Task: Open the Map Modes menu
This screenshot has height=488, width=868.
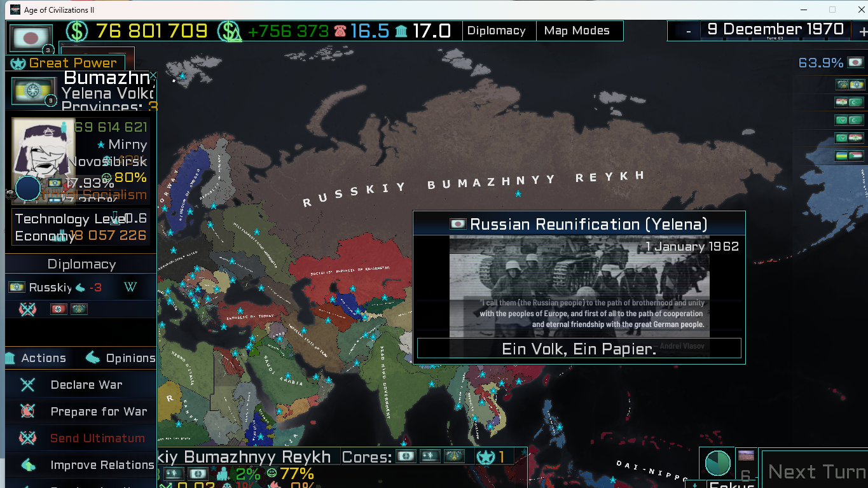Action: click(577, 31)
